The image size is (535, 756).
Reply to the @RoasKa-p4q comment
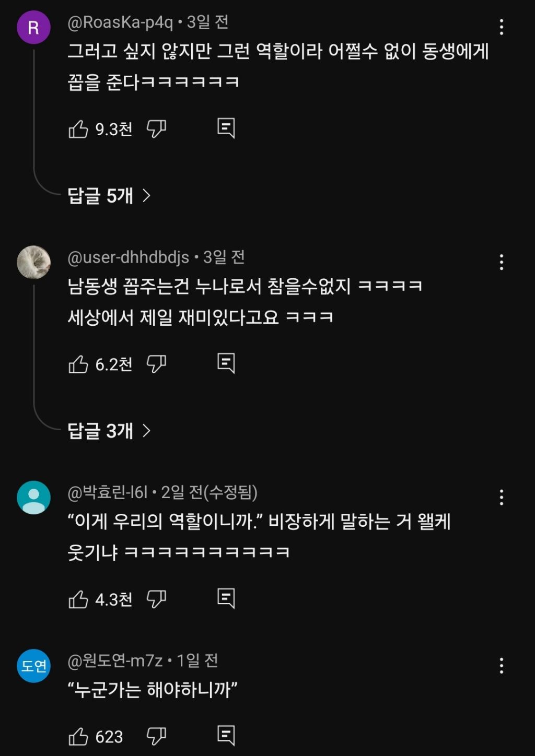(226, 128)
